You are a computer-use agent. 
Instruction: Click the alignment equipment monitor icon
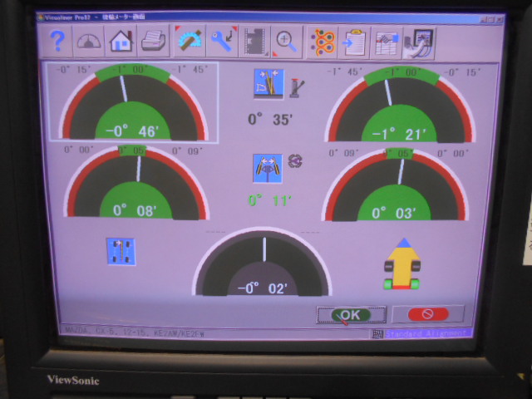pyautogui.click(x=419, y=44)
